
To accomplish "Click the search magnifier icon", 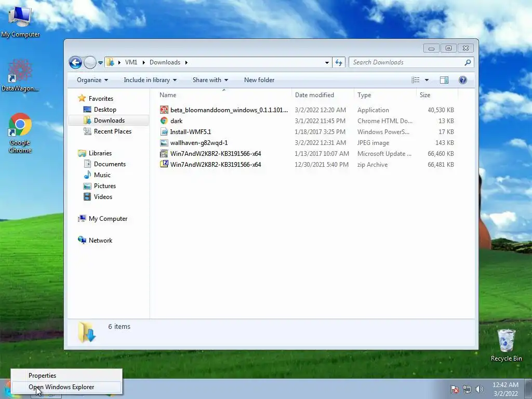I will tap(468, 62).
